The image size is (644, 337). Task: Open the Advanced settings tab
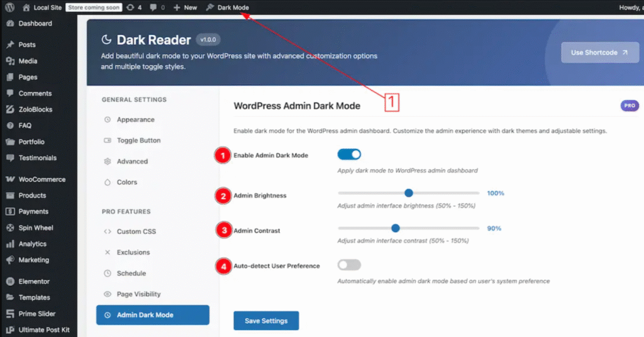click(x=153, y=162)
